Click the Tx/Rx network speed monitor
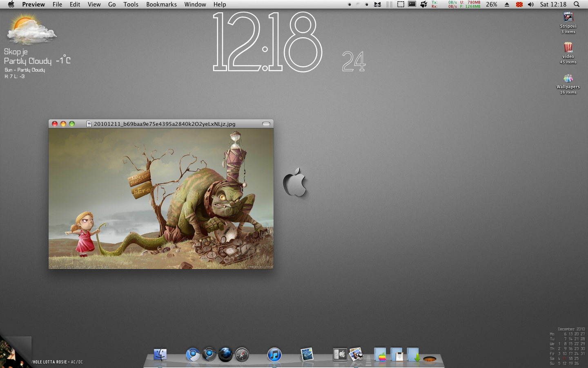The height and width of the screenshot is (368, 588). point(444,4)
